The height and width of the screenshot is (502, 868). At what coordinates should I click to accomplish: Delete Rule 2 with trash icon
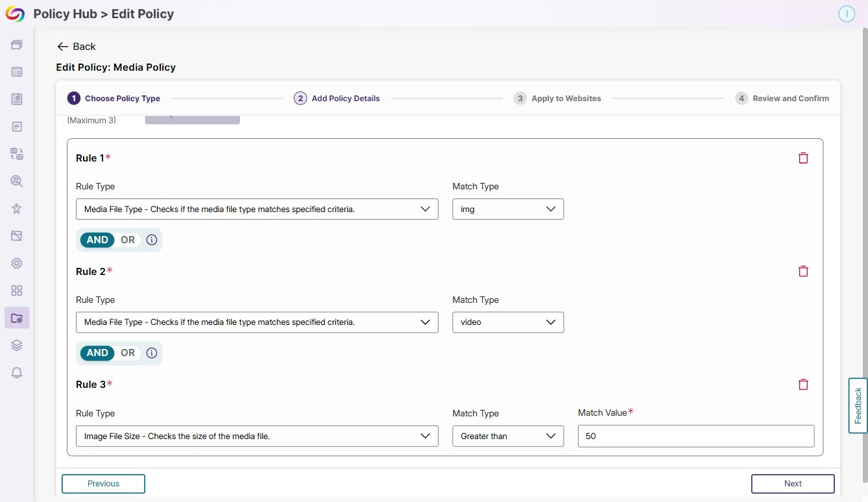coord(803,271)
